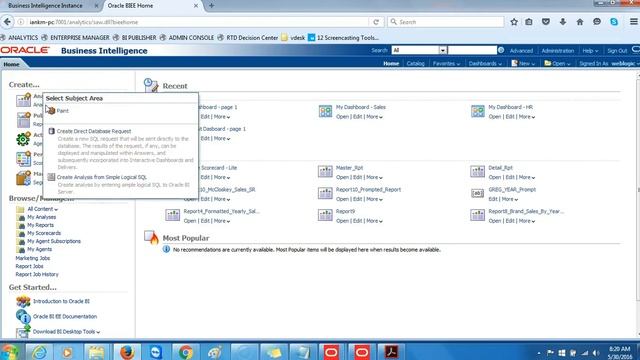Go to Home in global header
Image resolution: width=640 pixels, height=360 pixels.
(x=391, y=64)
